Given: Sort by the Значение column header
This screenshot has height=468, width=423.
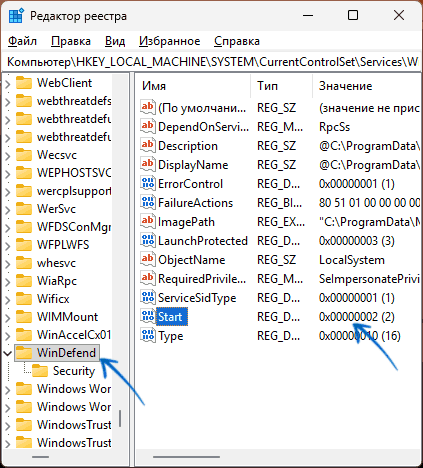Looking at the screenshot, I should pyautogui.click(x=367, y=86).
